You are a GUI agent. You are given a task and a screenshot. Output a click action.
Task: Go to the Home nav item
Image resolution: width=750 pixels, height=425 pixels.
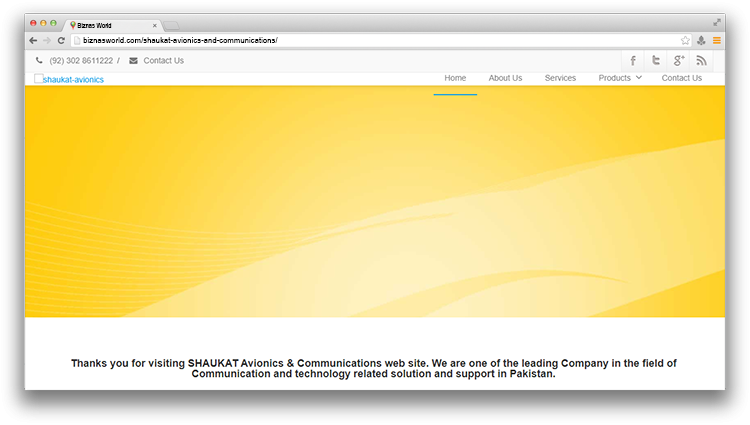click(455, 78)
